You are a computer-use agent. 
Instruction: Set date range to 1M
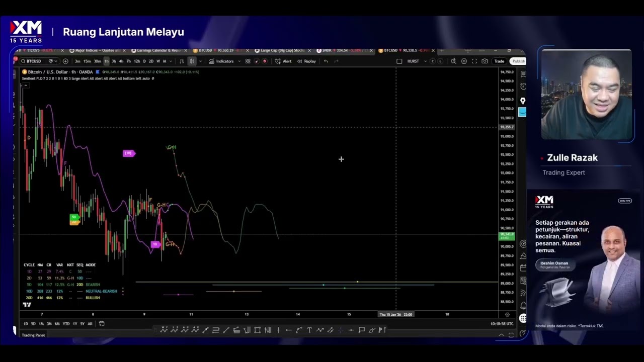(41, 324)
